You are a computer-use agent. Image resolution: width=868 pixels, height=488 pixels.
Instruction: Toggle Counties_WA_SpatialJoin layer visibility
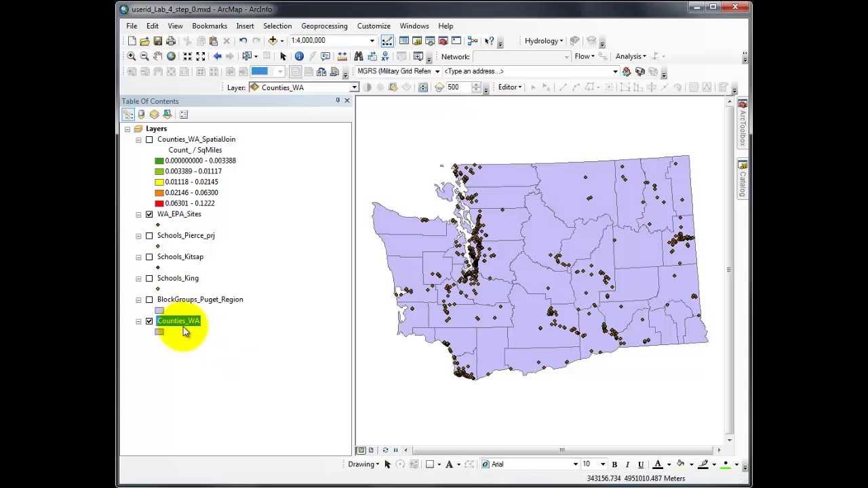(149, 140)
